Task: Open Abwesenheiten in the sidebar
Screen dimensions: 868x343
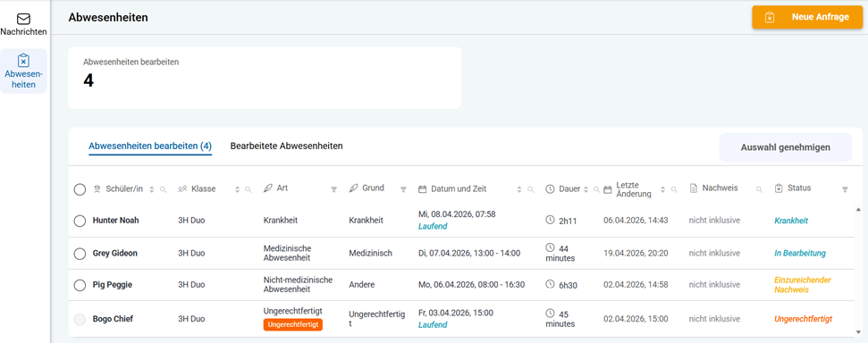Action: click(23, 71)
